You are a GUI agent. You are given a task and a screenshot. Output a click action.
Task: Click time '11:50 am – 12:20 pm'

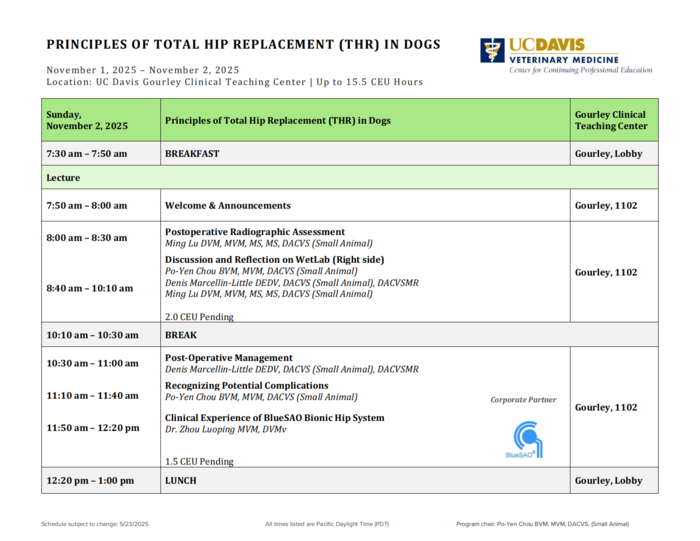click(x=93, y=428)
